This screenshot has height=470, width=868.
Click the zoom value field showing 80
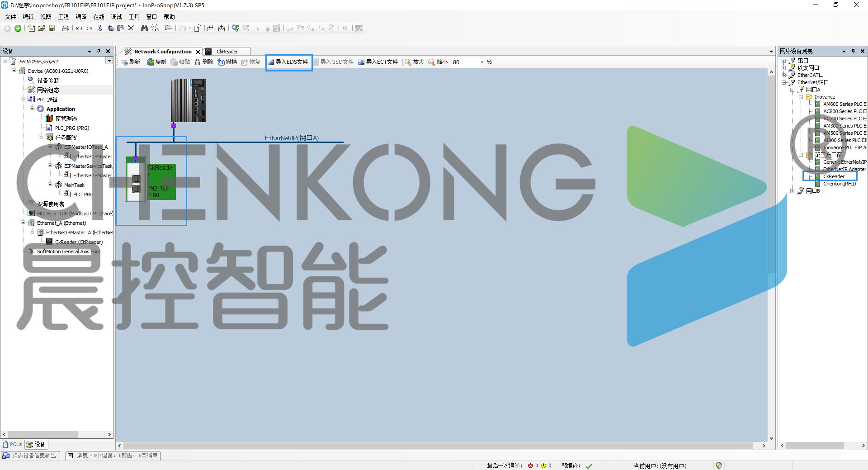pyautogui.click(x=465, y=62)
